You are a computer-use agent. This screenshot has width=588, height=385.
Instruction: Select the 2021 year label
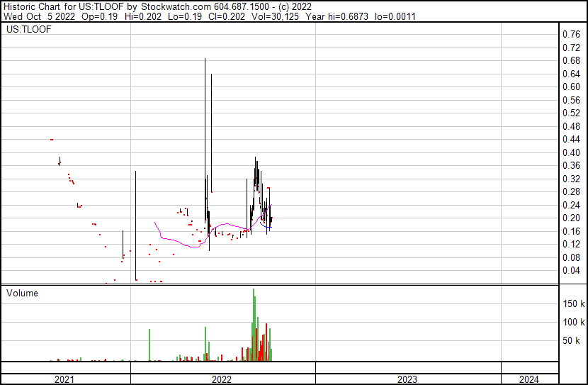pos(65,379)
